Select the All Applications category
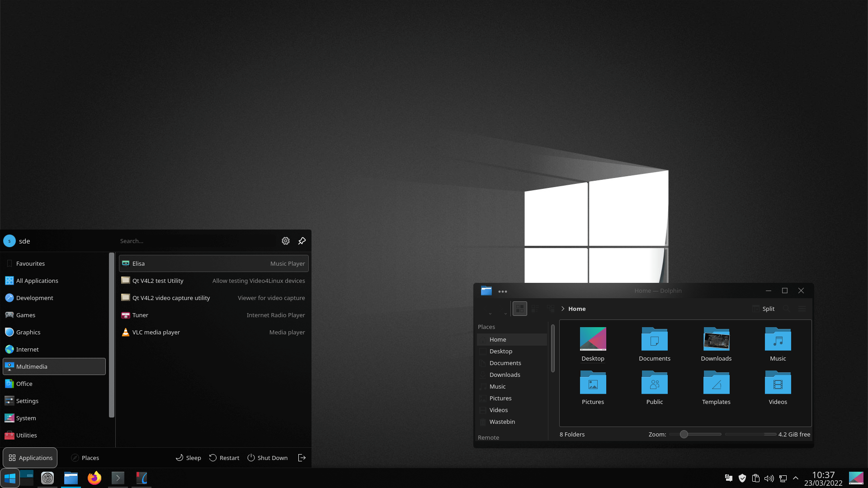Screen dimensions: 868x488 point(54,281)
